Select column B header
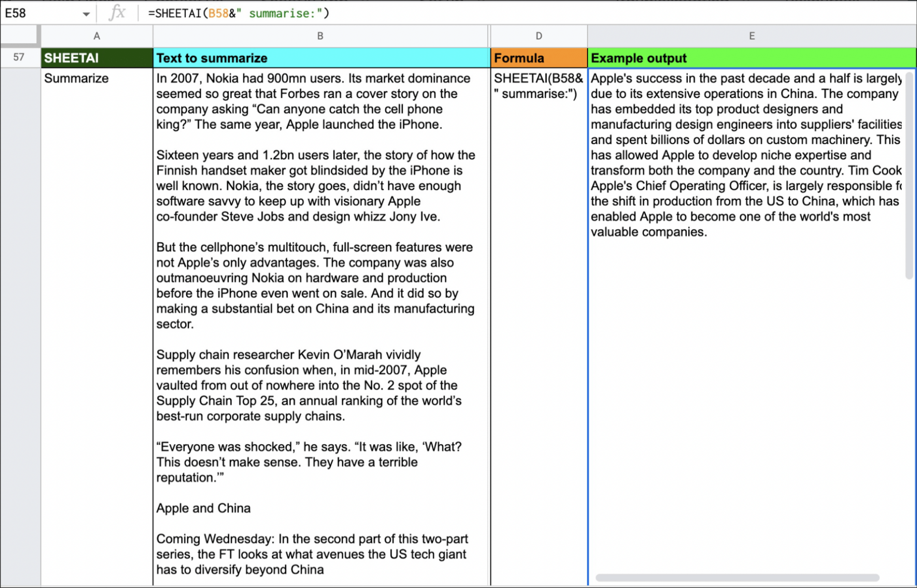The height and width of the screenshot is (588, 917). click(320, 36)
